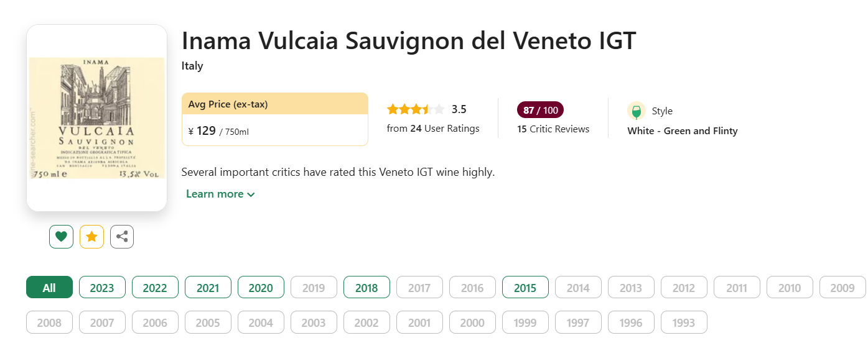The width and height of the screenshot is (868, 338).
Task: Click the share icon
Action: click(122, 236)
